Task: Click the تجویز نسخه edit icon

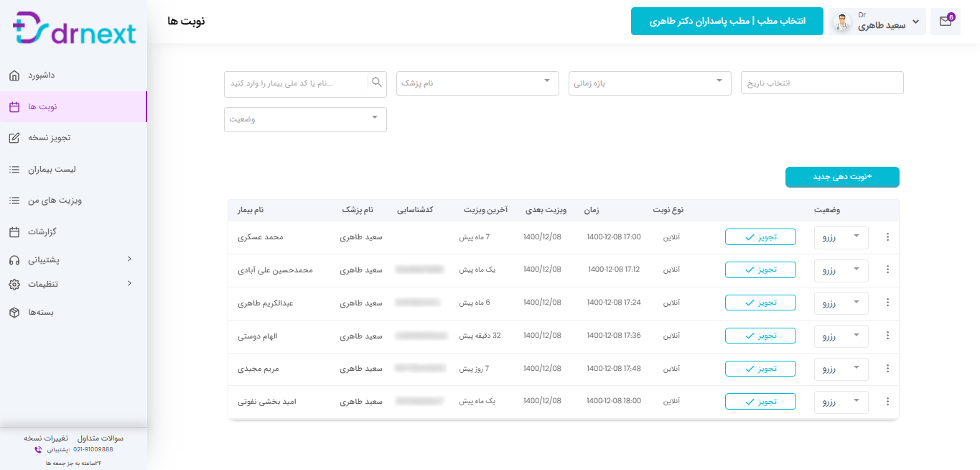Action: tap(14, 138)
